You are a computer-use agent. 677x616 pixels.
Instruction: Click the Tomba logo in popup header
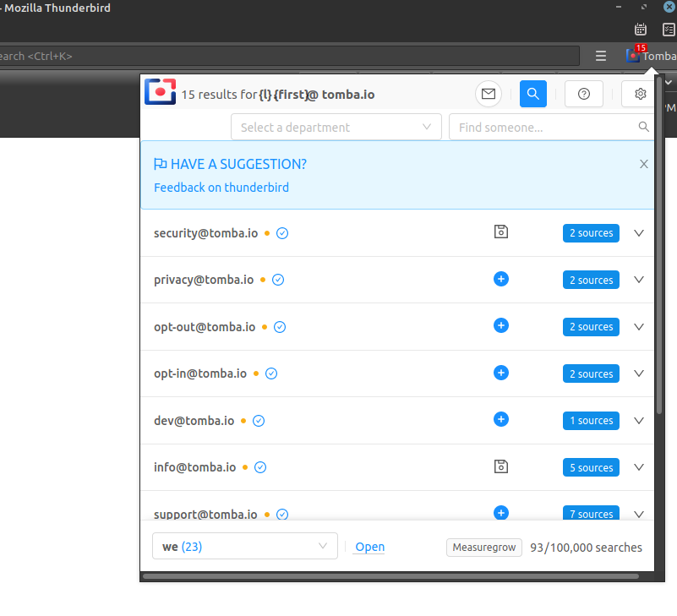click(161, 91)
